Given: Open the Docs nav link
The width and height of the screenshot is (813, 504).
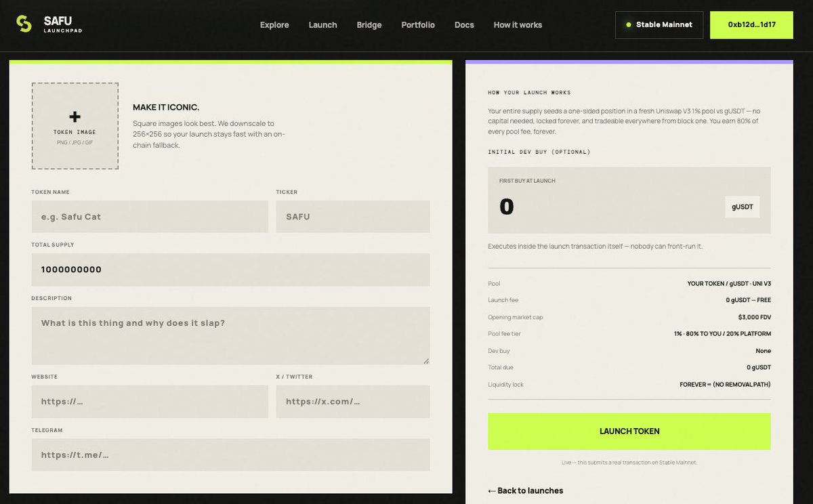Looking at the screenshot, I should [464, 25].
